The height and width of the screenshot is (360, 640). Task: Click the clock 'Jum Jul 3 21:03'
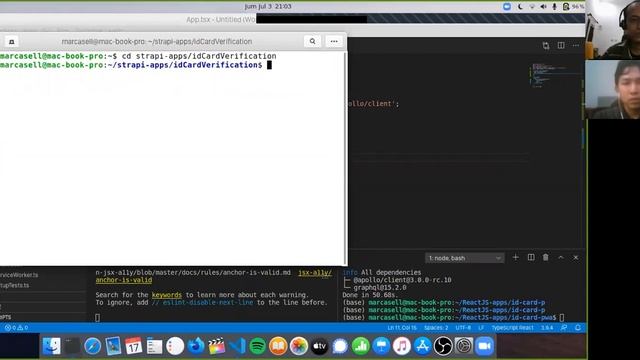click(268, 7)
